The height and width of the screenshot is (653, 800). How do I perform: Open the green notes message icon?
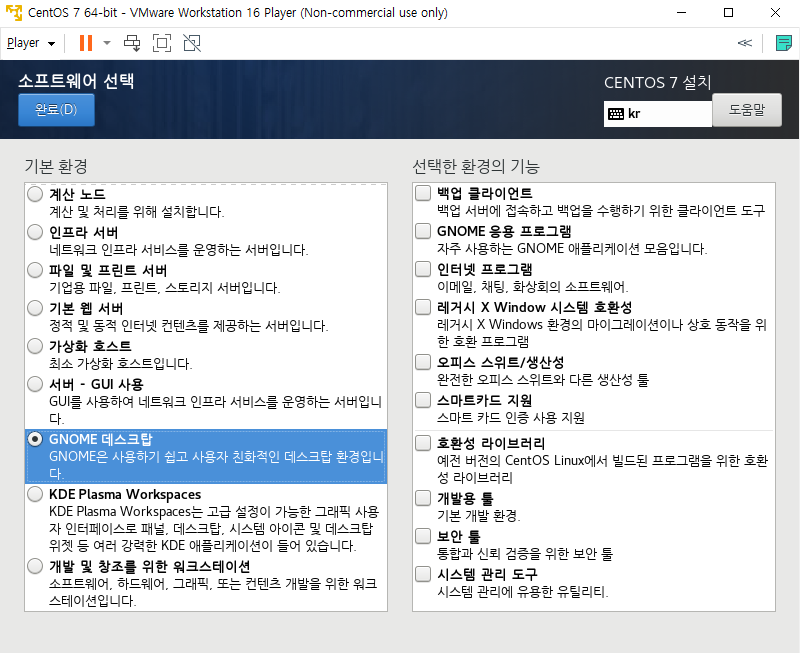pos(783,43)
